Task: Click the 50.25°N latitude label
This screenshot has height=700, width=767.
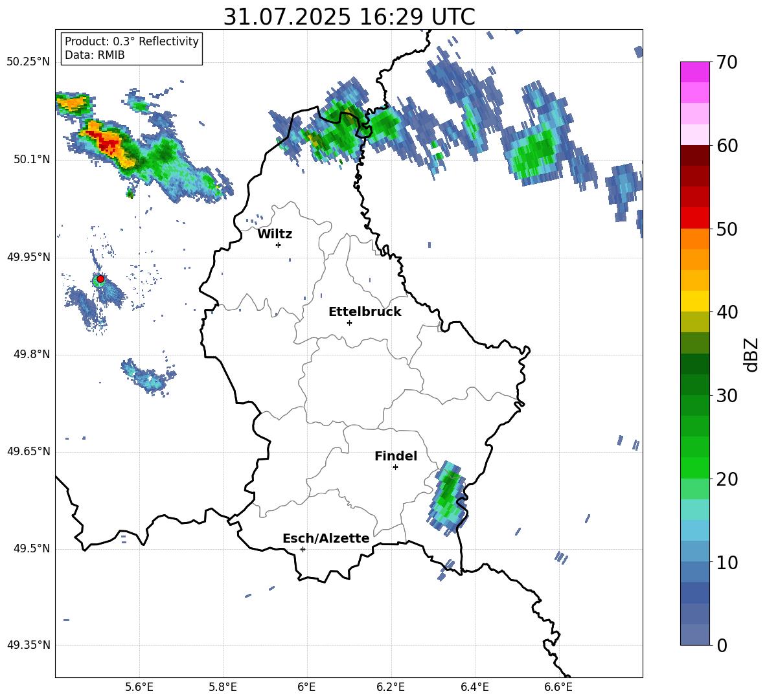Action: click(x=29, y=62)
